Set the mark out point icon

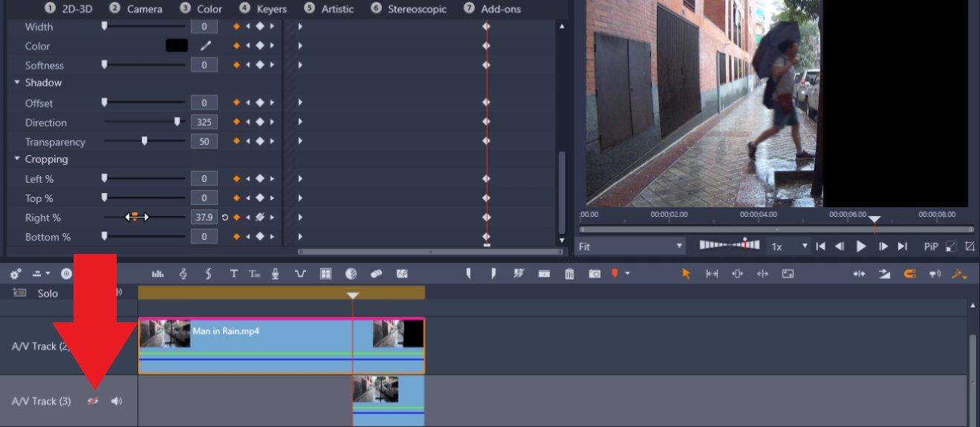[x=493, y=274]
